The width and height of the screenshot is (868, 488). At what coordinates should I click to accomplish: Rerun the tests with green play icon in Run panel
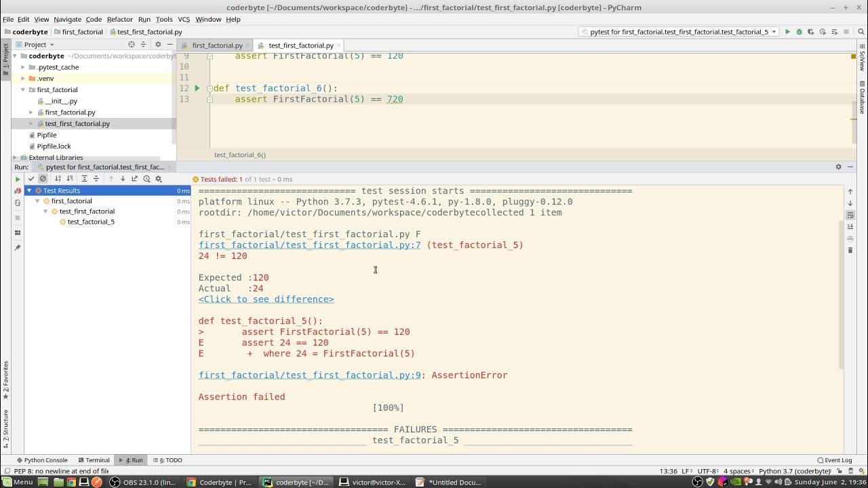click(x=18, y=179)
